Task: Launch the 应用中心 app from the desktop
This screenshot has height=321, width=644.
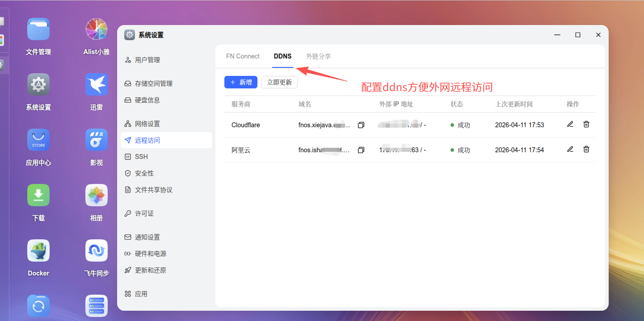Action: [38, 139]
